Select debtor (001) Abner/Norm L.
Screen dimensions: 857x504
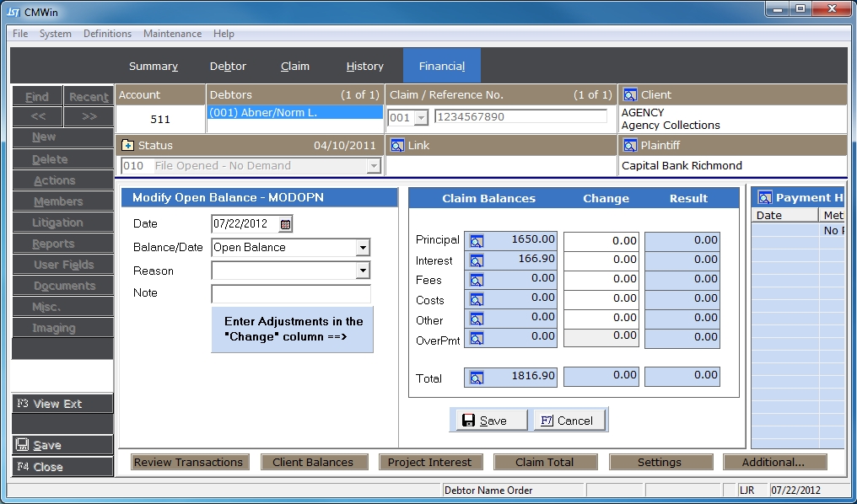click(295, 112)
